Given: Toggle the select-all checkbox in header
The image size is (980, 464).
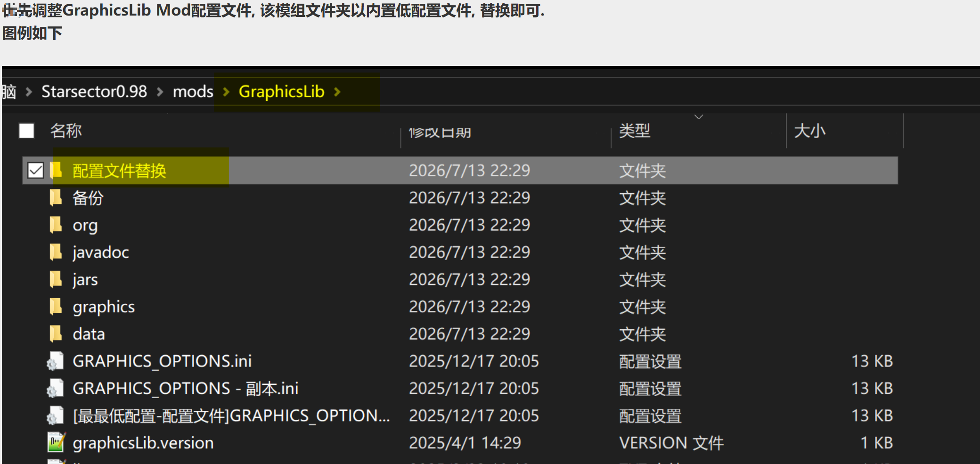Looking at the screenshot, I should click(27, 131).
